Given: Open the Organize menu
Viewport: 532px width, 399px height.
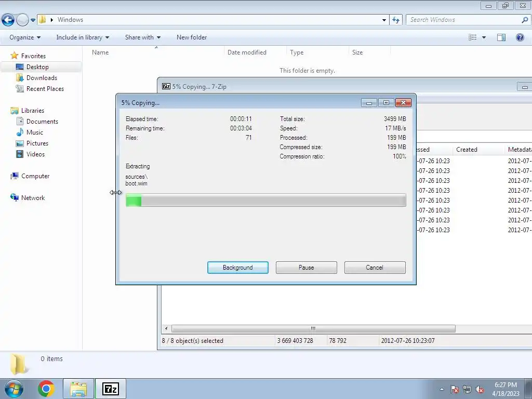Looking at the screenshot, I should (25, 37).
